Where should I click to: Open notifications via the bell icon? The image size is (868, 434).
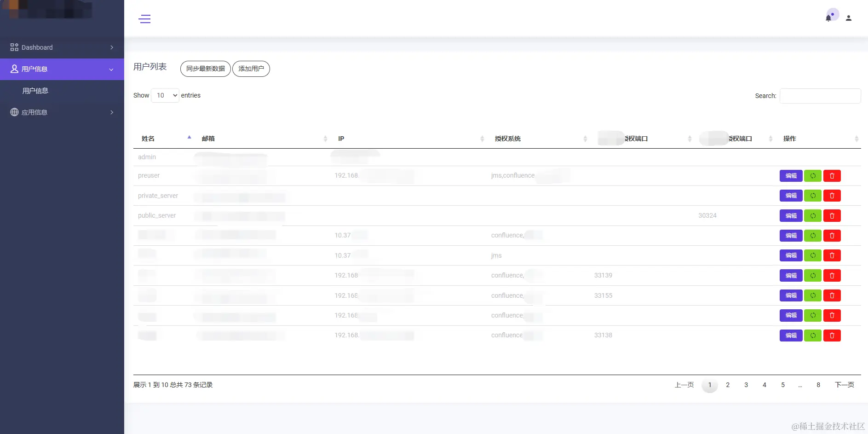(828, 18)
